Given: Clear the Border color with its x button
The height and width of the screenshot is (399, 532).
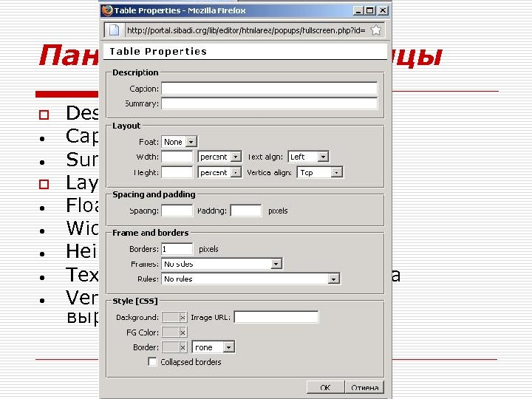Looking at the screenshot, I should (x=183, y=347).
